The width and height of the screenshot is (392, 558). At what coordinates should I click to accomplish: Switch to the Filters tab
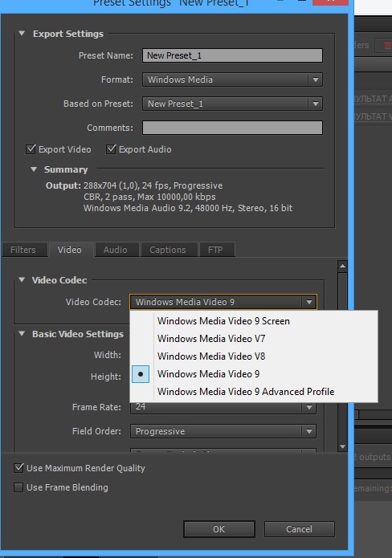click(23, 250)
